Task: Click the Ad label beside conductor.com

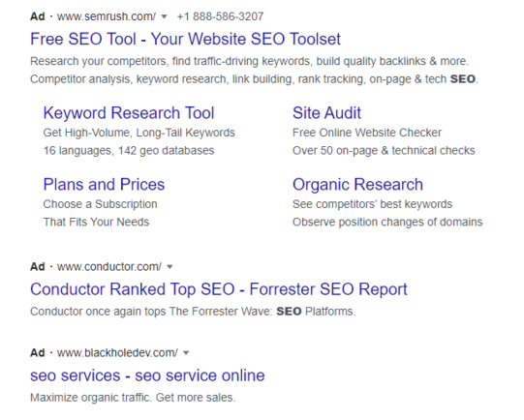Action: (38, 267)
